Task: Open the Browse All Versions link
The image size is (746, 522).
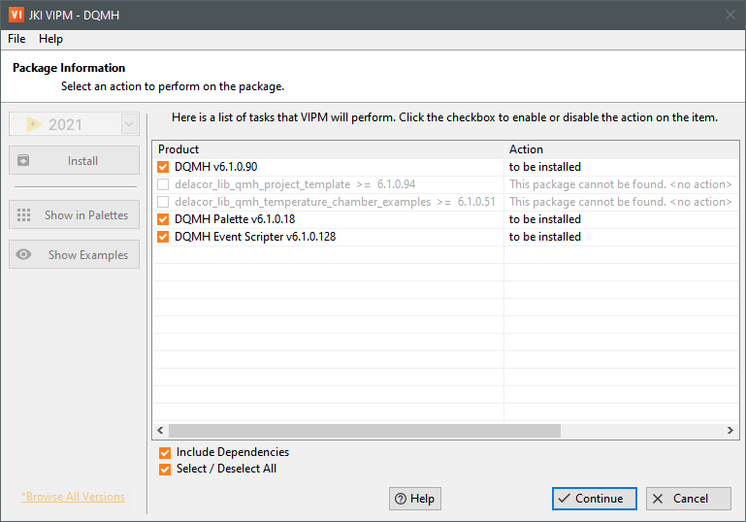Action: tap(73, 497)
